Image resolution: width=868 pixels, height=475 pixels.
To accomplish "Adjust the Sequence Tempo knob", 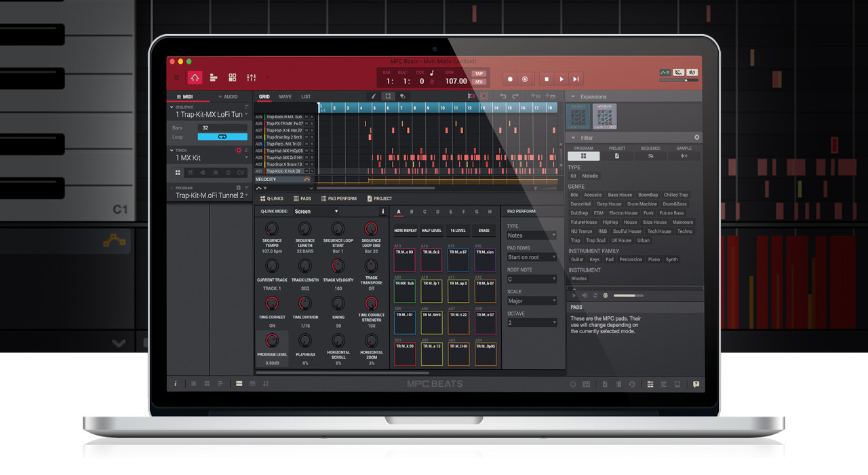I will (272, 229).
